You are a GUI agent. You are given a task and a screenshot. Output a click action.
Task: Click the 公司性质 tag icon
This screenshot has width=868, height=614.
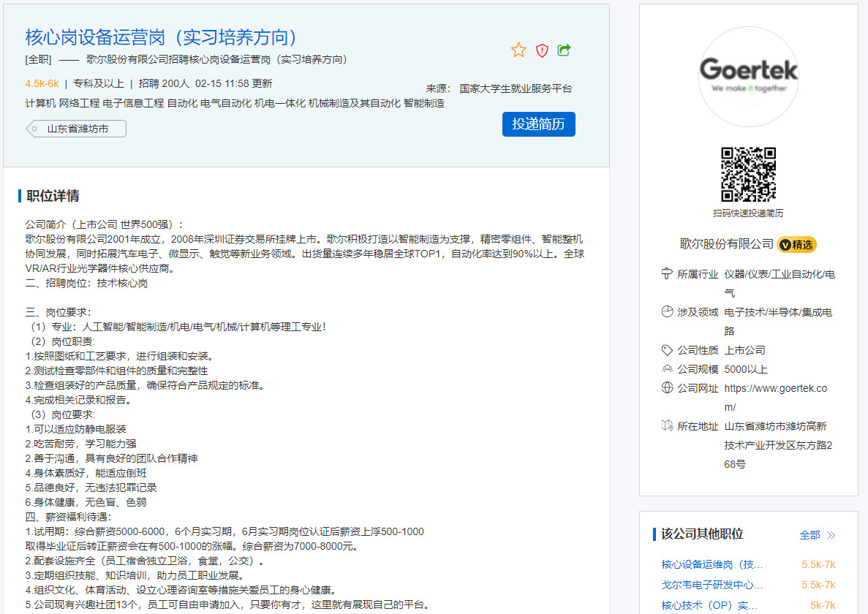click(667, 350)
